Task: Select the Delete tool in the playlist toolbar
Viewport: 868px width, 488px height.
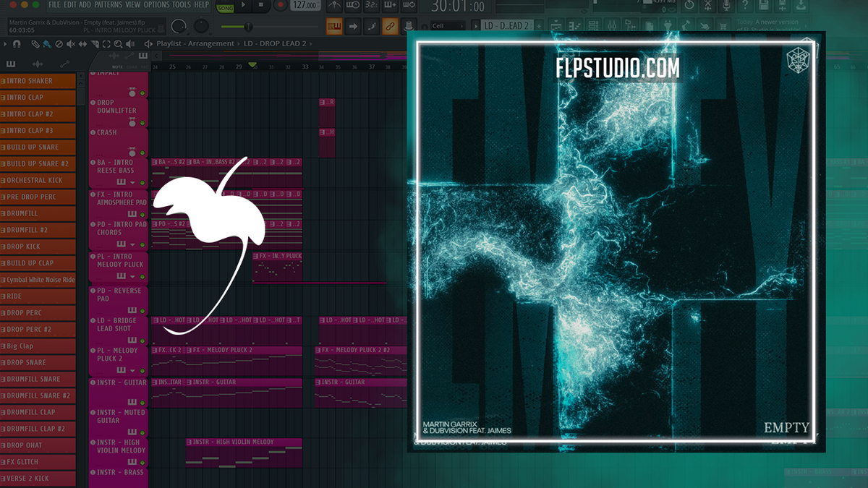Action: click(x=59, y=43)
